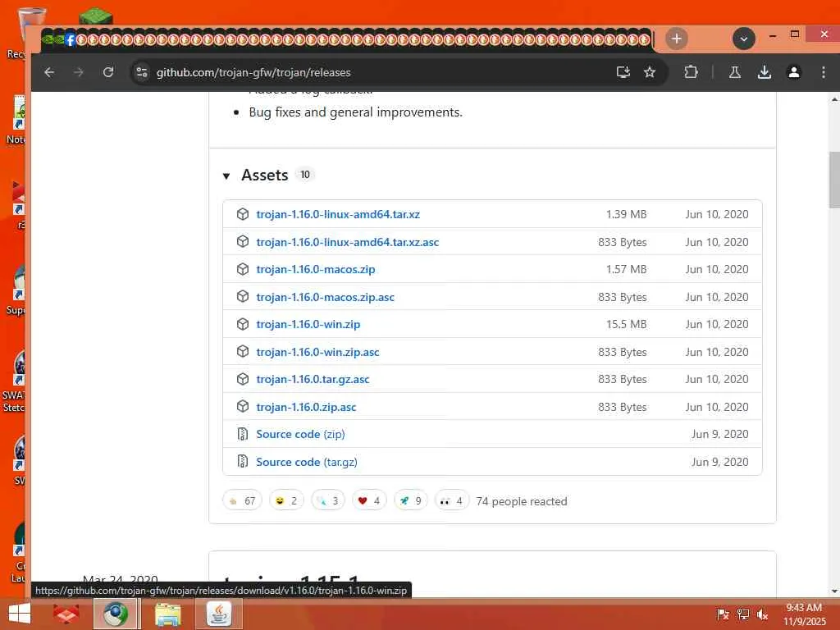Open the Windows Start button
Screen dimensions: 840x630
pyautogui.click(x=20, y=614)
